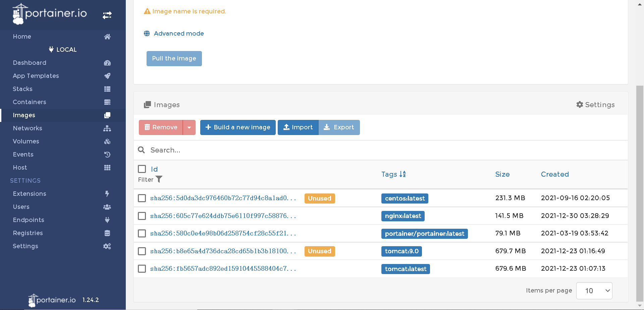Click the Dashboard gauge icon
The image size is (644, 310).
[107, 63]
